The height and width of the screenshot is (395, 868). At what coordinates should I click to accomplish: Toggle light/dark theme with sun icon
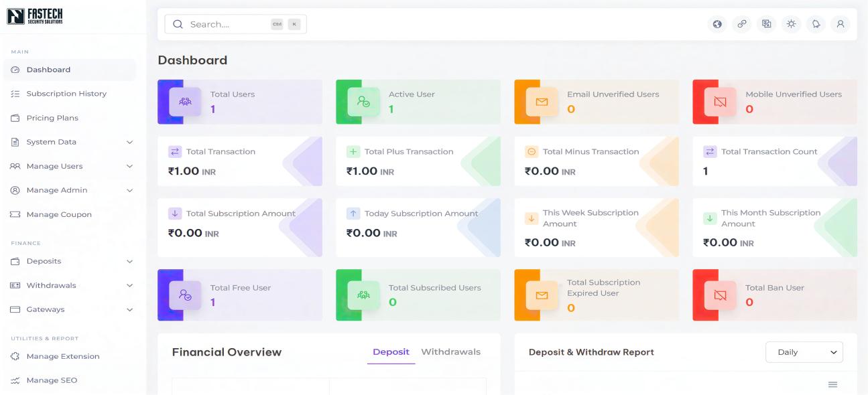(x=791, y=24)
